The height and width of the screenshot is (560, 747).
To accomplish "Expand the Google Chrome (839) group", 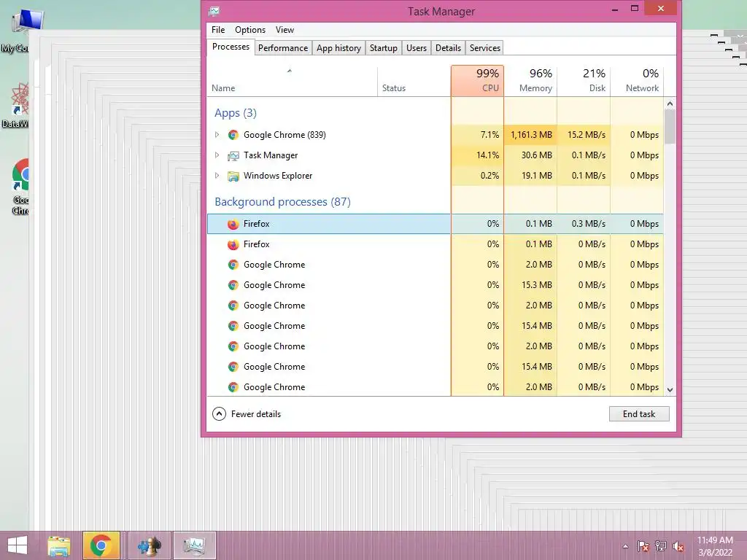I will [217, 135].
